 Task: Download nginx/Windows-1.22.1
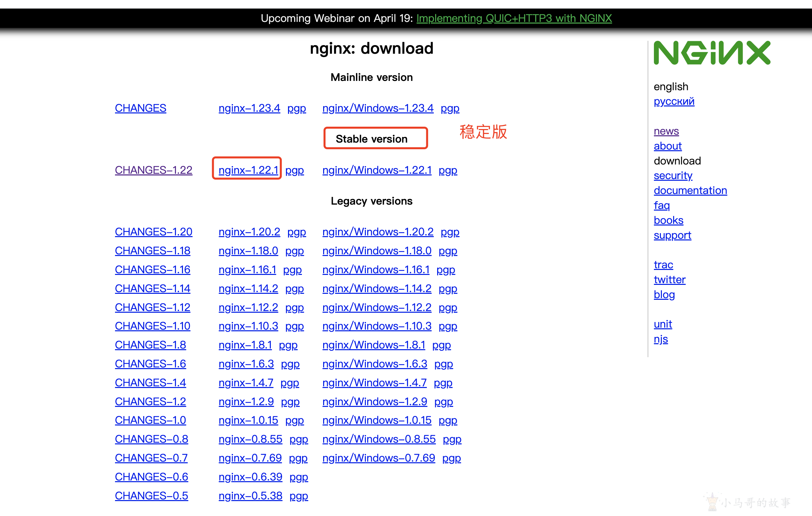(x=377, y=170)
